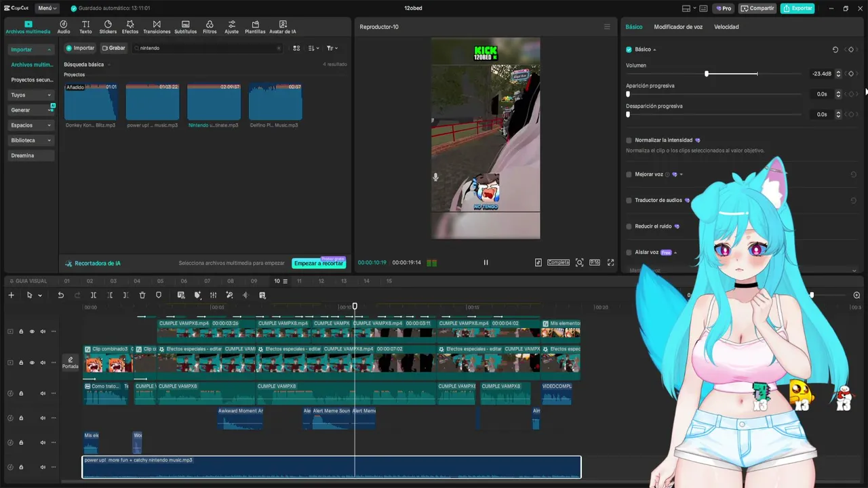The height and width of the screenshot is (488, 868).
Task: Click the Compartir button
Action: coord(757,8)
